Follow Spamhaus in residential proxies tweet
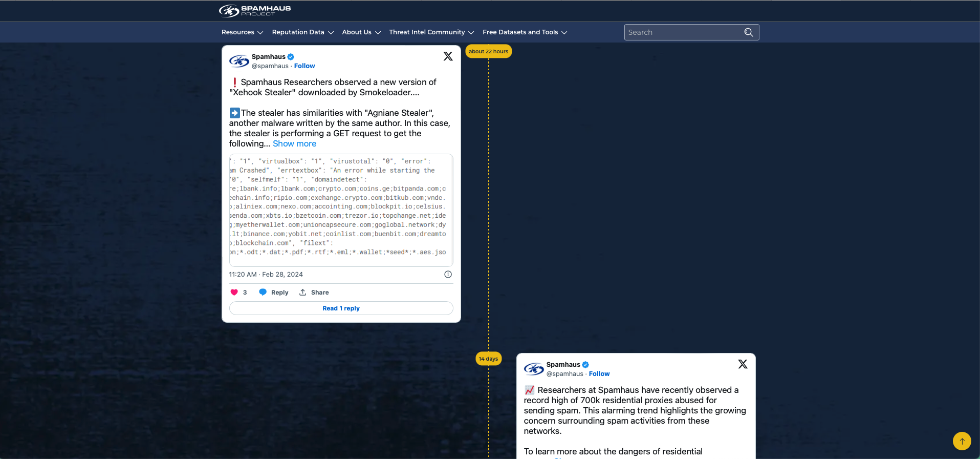Viewport: 980px width, 459px height. point(599,374)
